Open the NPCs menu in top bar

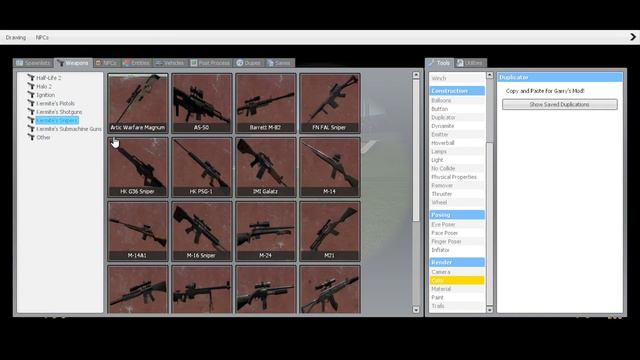click(42, 38)
